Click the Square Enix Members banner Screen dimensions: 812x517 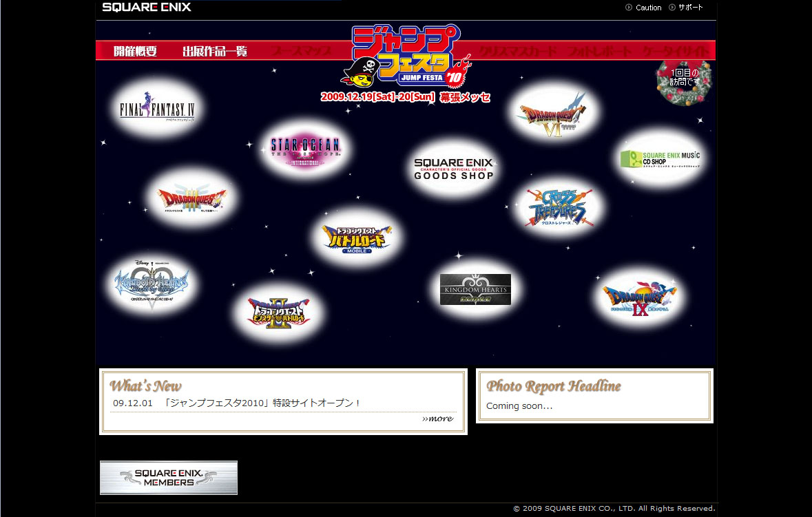pyautogui.click(x=169, y=478)
